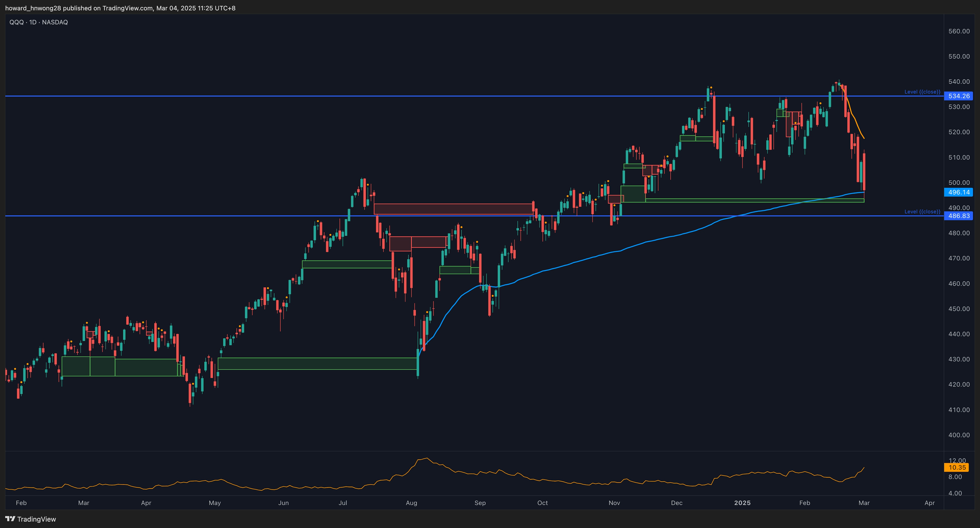Click the 2025 year label on time axis
The image size is (980, 528).
(x=742, y=502)
